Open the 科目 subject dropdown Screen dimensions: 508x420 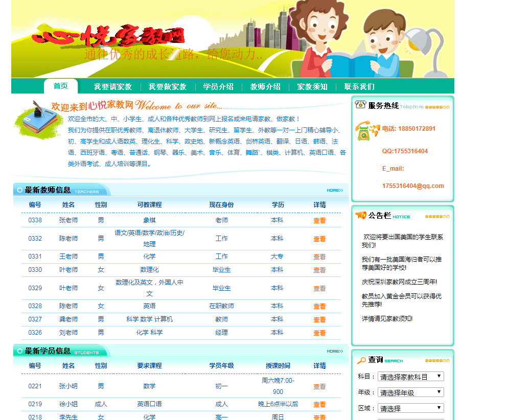click(410, 377)
